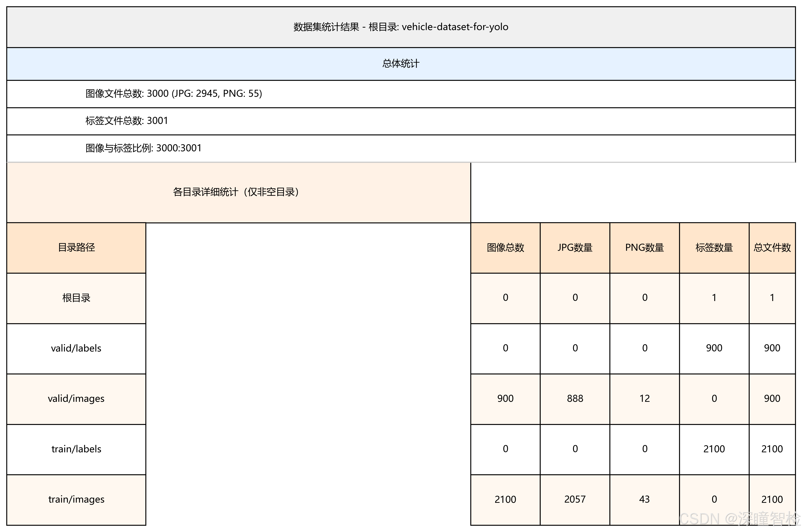Select the JPG数量 column header
The image size is (802, 532).
(575, 247)
